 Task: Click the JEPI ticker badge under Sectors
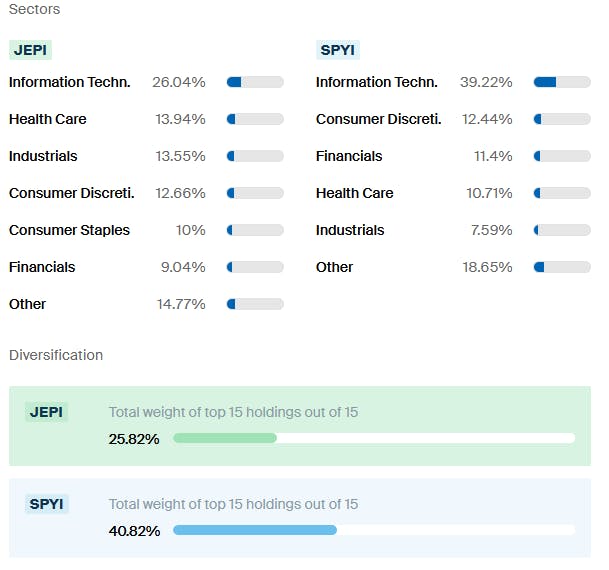tap(30, 50)
